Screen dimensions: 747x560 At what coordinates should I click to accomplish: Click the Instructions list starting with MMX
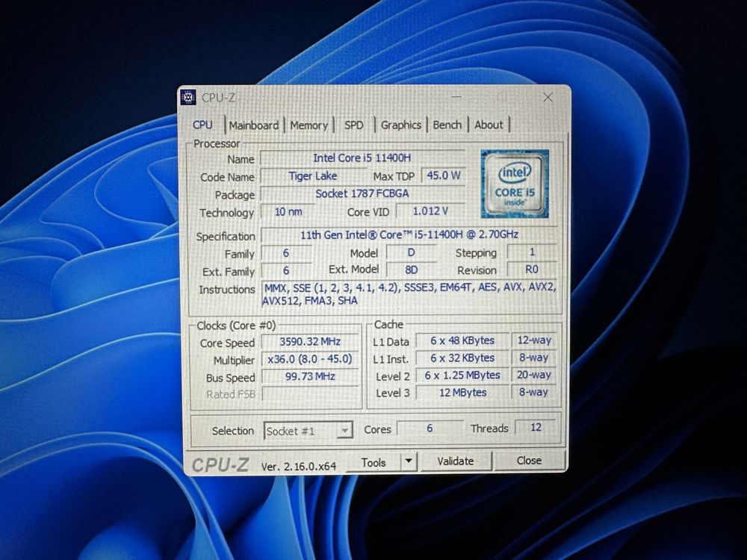tap(409, 294)
